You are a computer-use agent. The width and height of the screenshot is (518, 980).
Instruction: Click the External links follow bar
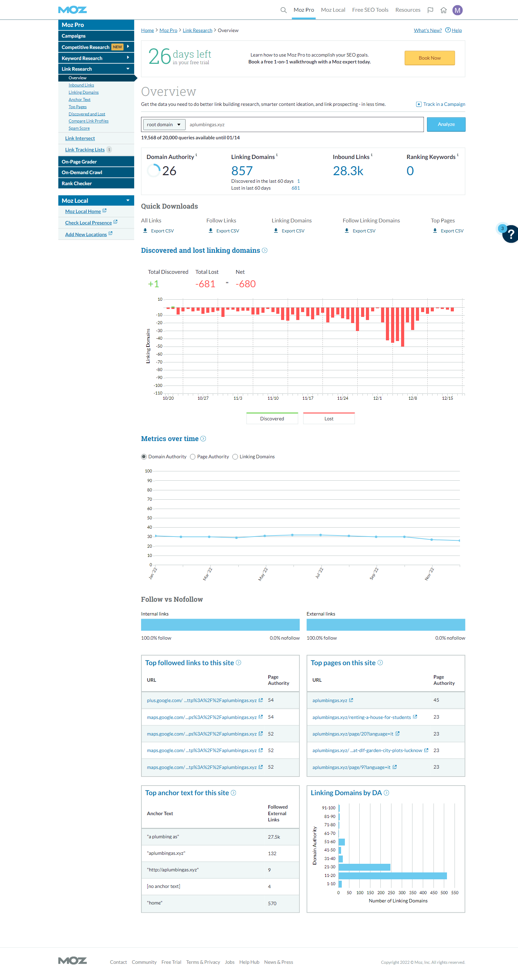point(386,625)
